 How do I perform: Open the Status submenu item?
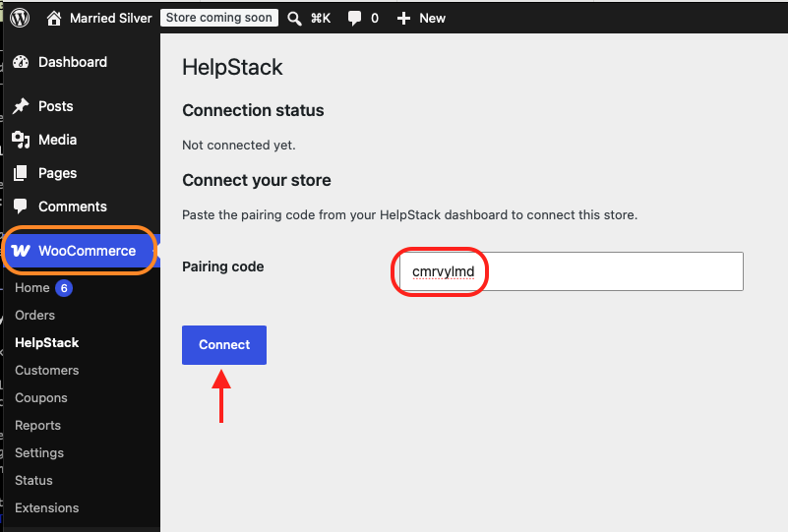coord(33,480)
